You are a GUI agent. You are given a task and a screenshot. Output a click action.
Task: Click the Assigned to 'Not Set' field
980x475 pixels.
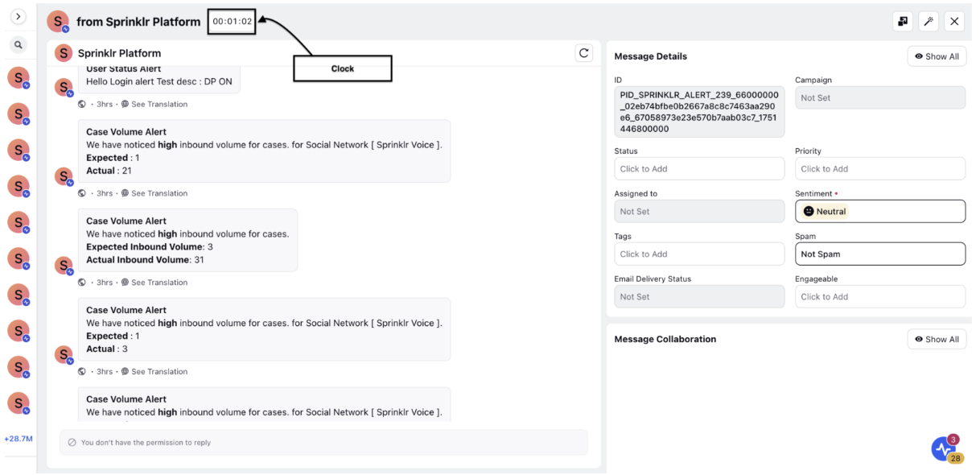(x=699, y=211)
